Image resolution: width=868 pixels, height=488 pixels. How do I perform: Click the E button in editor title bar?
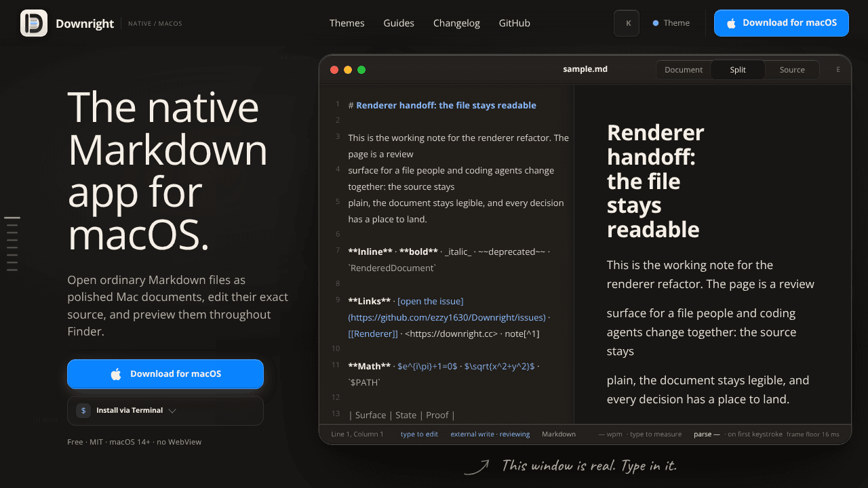tap(838, 70)
